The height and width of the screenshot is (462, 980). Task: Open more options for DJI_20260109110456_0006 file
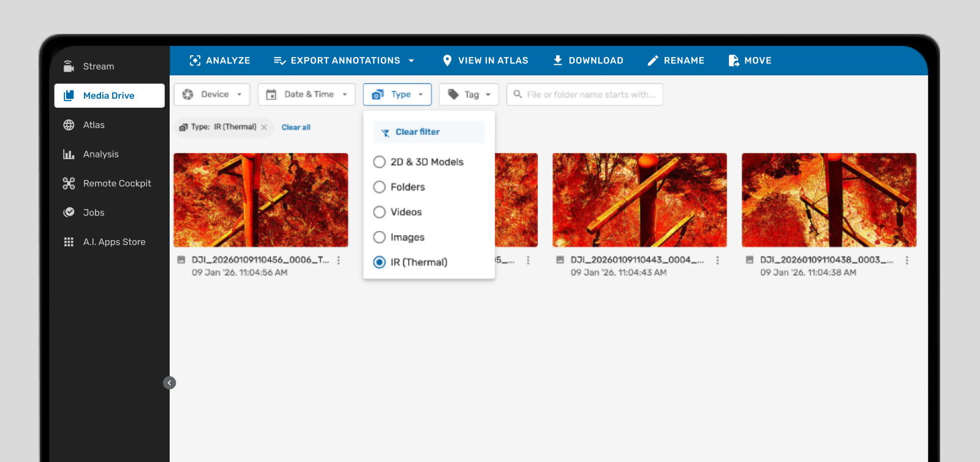coord(338,260)
